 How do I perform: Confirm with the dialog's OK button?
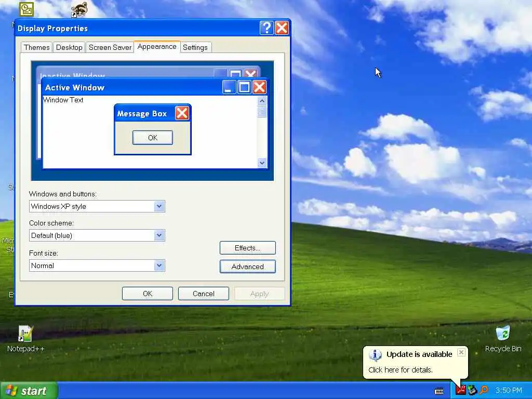pos(148,294)
